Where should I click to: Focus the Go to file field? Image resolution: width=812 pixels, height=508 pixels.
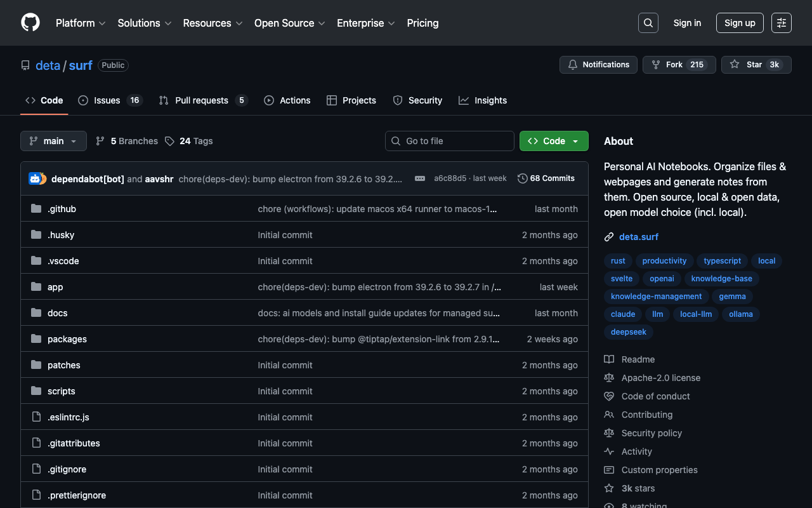pos(450,141)
